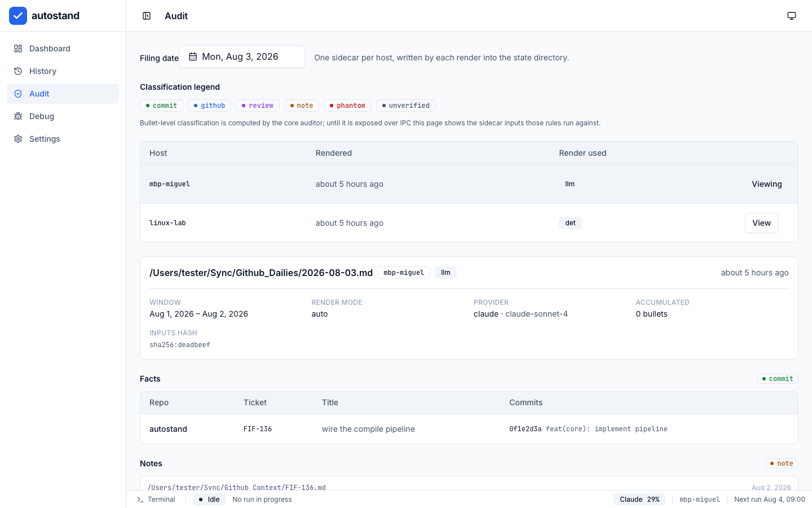Click the commit hash 0f1e2d3a
Screen dimensions: 812x508
pos(526,429)
